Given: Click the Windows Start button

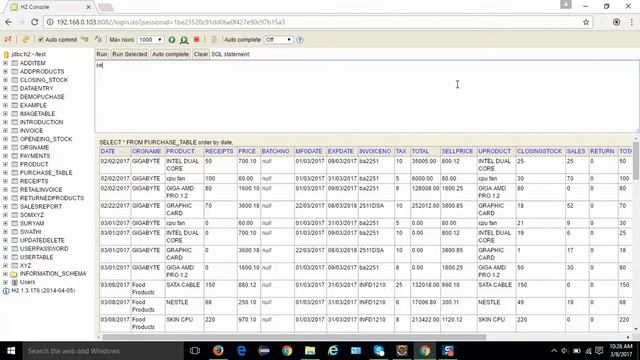Looking at the screenshot, I should 11,351.
